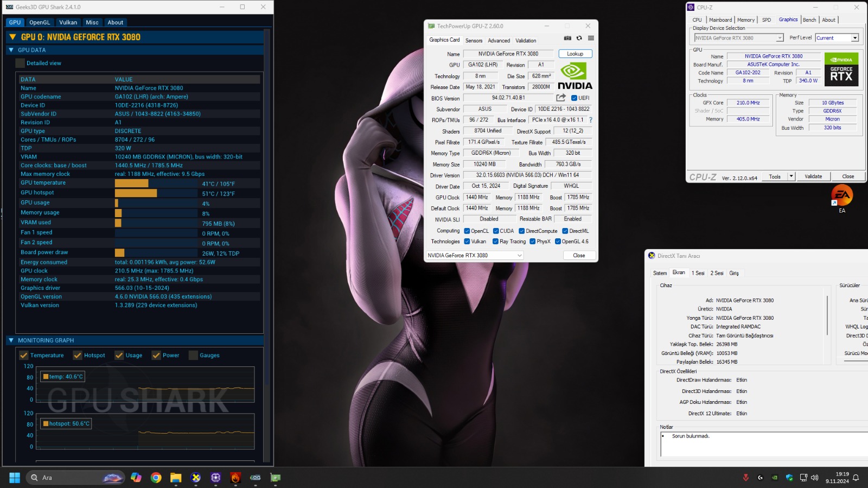Screen dimensions: 868x488
Task: Open the Bench tab in CPU-Z
Action: coord(809,20)
